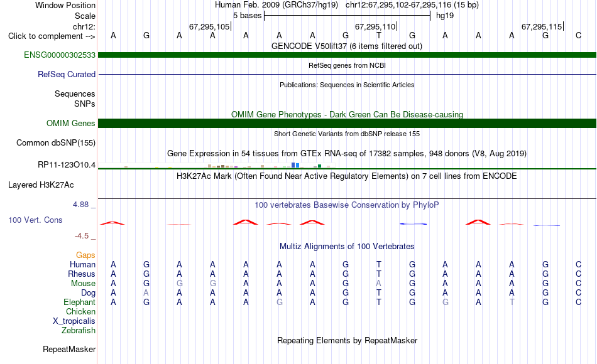Click the dark green ENSG00000302533 gene bar

pos(347,55)
